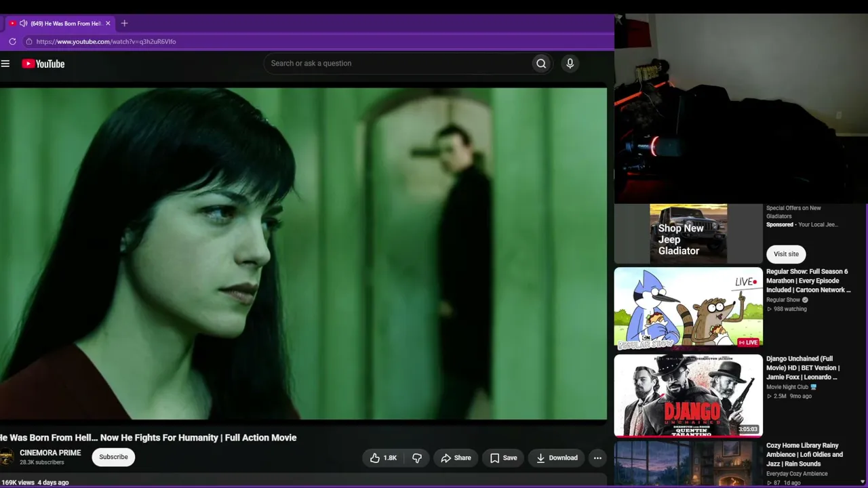
Task: Close the 'He Was Born From Hell' tab
Action: click(x=108, y=23)
